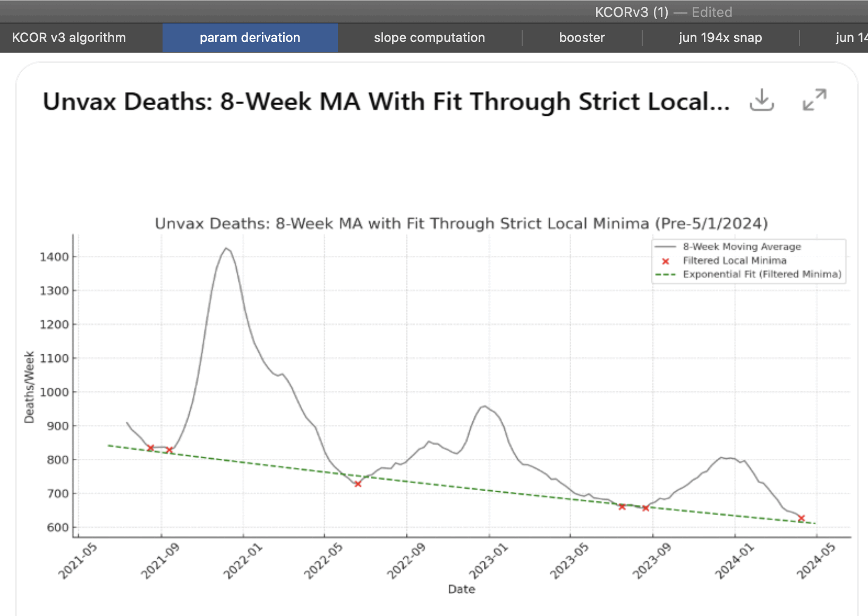Screen dimensions: 868x616
Task: Click the 8-Week Moving Average legend entry
Action: point(742,246)
